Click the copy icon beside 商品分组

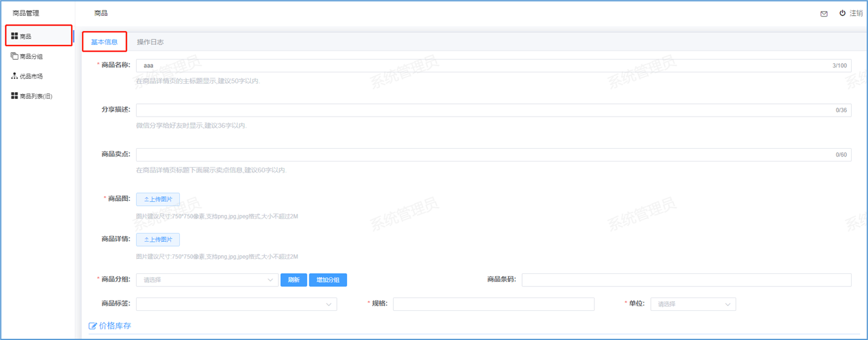[15, 56]
